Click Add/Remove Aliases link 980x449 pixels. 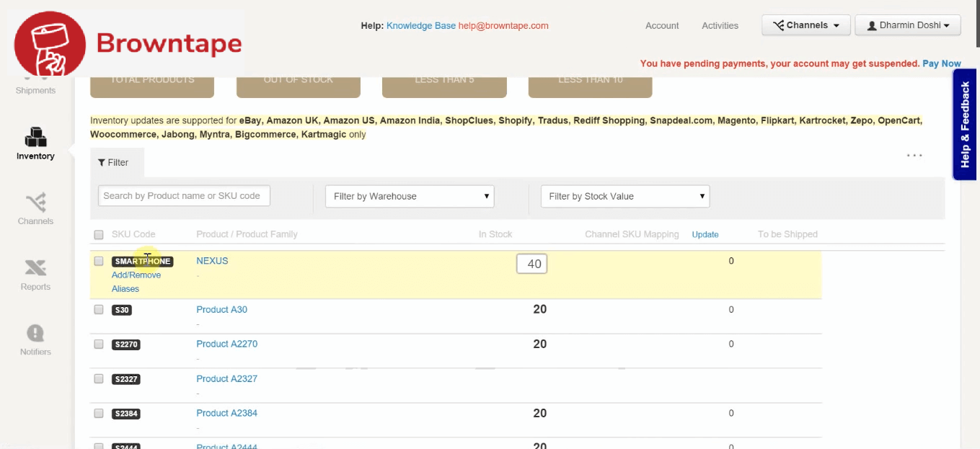[x=136, y=282]
